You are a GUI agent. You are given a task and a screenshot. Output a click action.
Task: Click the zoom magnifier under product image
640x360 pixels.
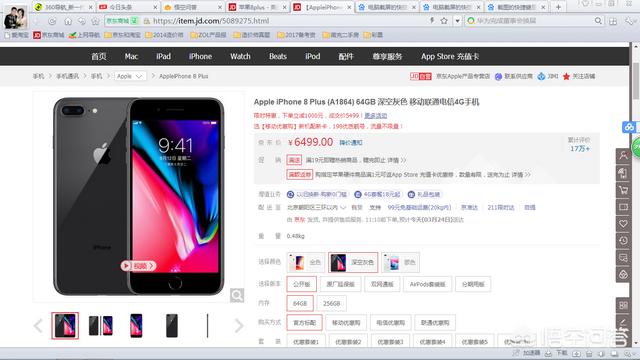click(x=237, y=295)
